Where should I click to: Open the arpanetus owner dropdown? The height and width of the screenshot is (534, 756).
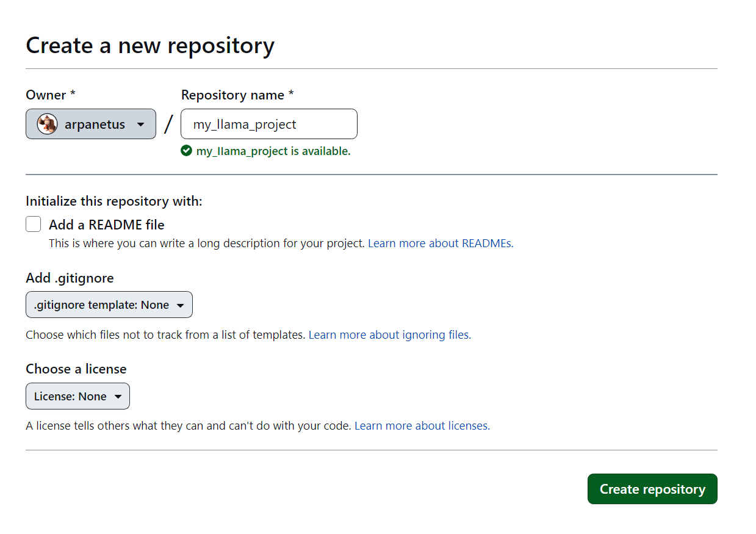[x=91, y=124]
